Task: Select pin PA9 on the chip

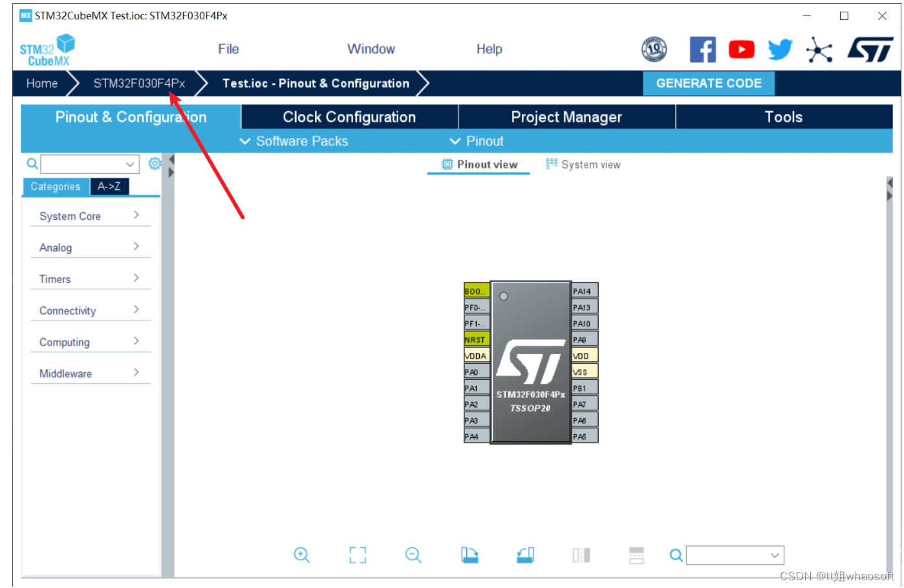Action: pos(585,339)
